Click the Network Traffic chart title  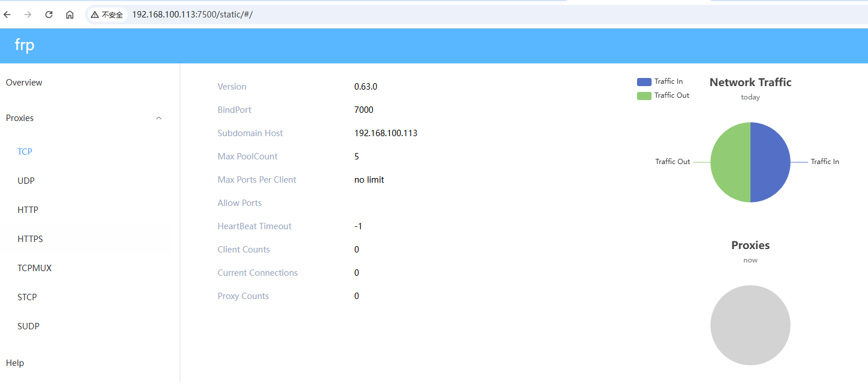pyautogui.click(x=750, y=82)
